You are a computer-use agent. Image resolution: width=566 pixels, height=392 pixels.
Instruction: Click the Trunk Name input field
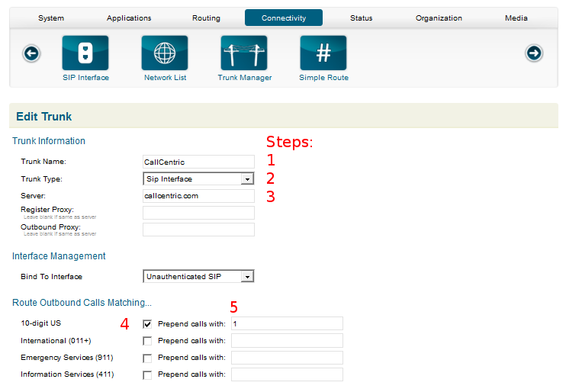198,162
